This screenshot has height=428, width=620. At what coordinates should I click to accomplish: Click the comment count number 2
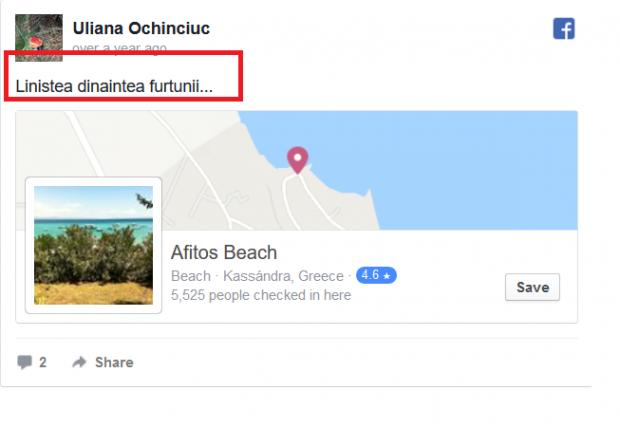[43, 362]
